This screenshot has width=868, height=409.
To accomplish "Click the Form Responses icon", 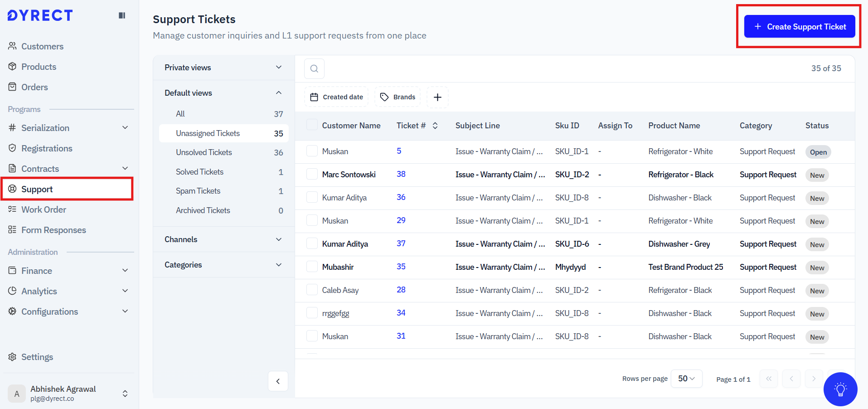I will point(12,229).
